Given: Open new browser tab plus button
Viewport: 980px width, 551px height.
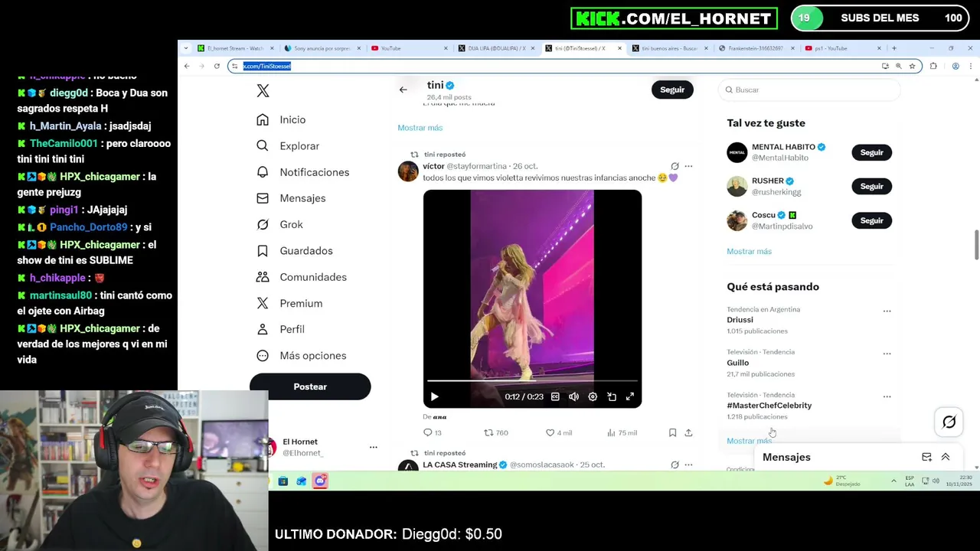Looking at the screenshot, I should coord(893,48).
